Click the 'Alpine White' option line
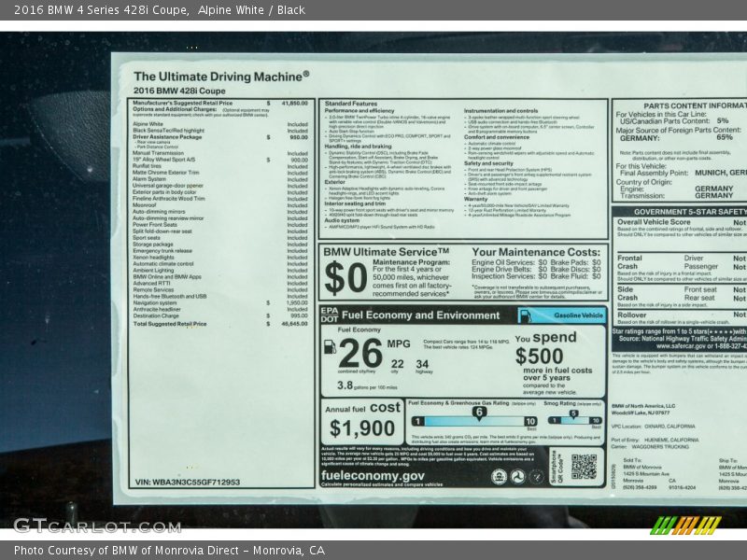Screen dimensions: 747x560 [148, 124]
